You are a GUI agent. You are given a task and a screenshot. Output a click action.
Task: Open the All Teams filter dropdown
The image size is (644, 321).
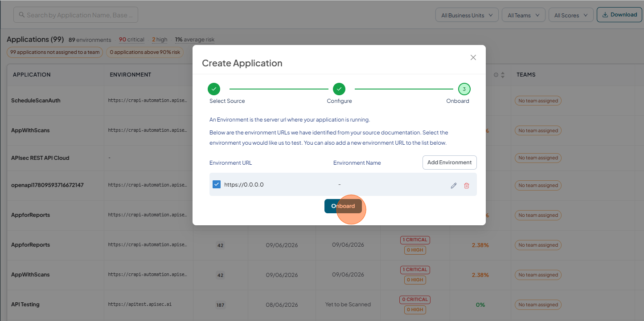point(524,15)
